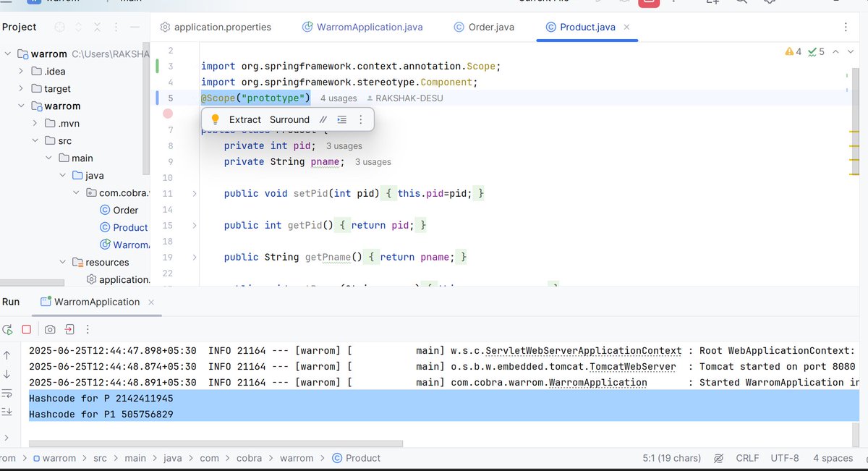Hide the Project panel with minimize dash

click(135, 27)
